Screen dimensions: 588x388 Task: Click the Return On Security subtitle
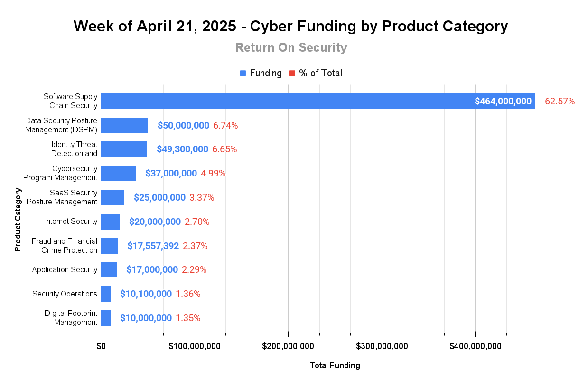(291, 47)
